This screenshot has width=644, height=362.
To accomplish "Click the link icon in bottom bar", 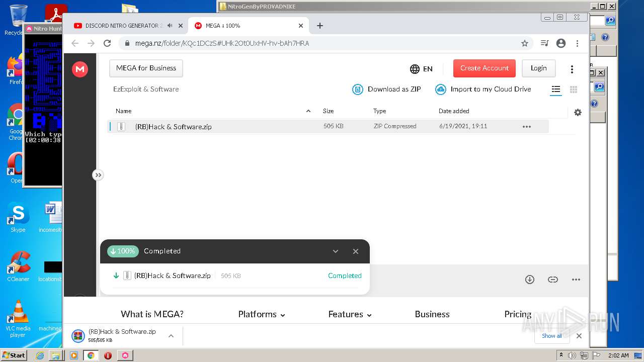I will click(x=553, y=280).
